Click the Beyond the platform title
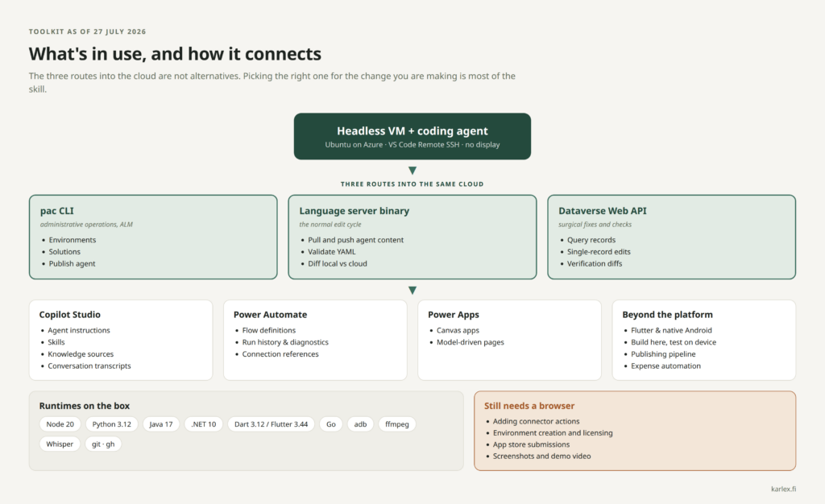Screen dimensions: 825x504 coord(667,314)
